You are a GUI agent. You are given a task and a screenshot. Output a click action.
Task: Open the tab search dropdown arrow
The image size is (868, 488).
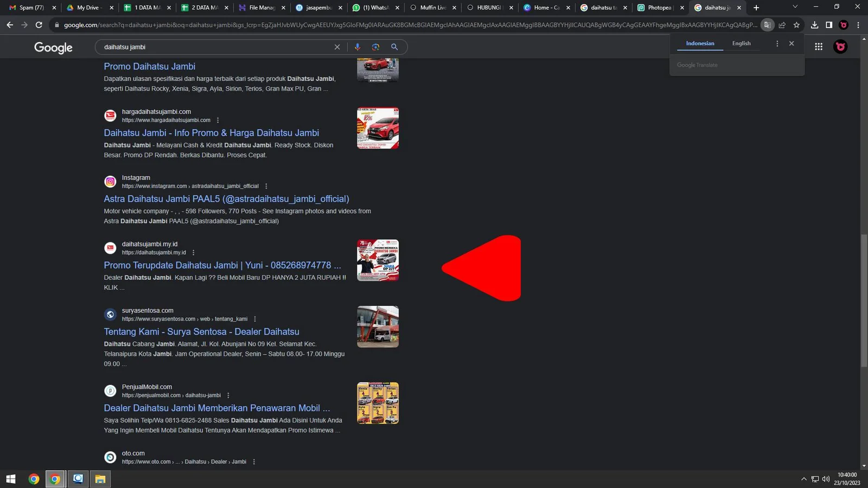coord(795,7)
